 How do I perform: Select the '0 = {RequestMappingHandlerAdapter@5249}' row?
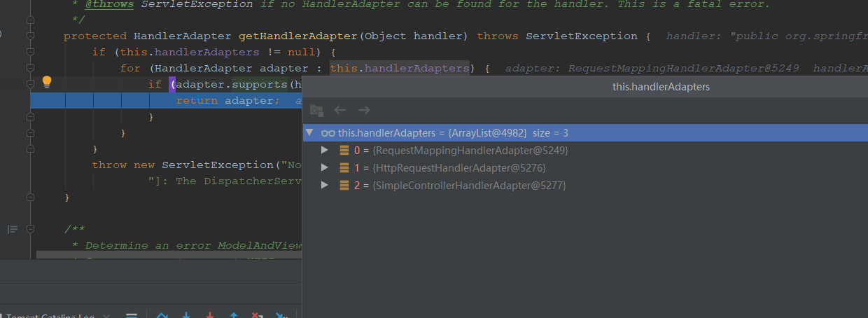(585, 151)
